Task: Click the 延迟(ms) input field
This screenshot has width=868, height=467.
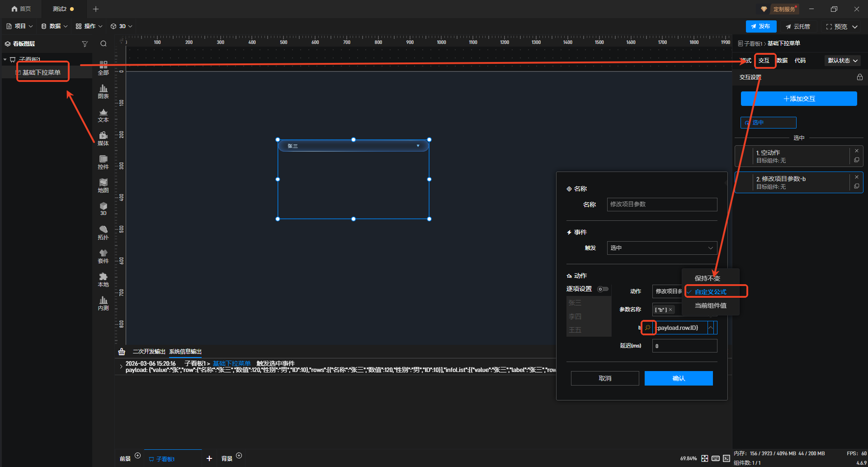Action: point(684,346)
